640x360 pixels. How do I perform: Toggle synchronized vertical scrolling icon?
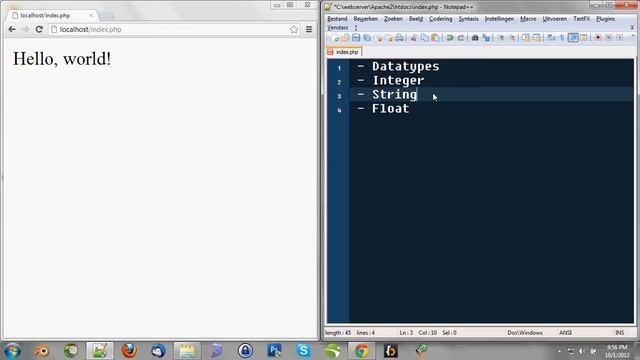pos(526,38)
